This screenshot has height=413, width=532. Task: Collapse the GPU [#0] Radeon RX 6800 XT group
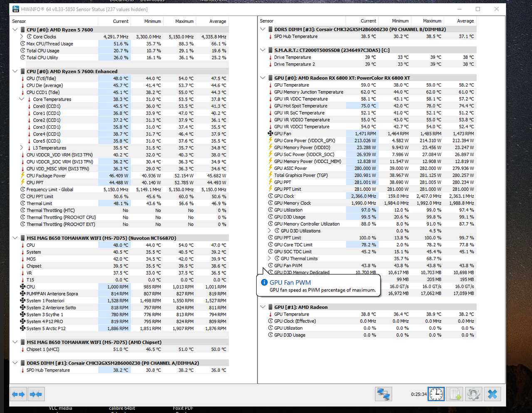[263, 78]
